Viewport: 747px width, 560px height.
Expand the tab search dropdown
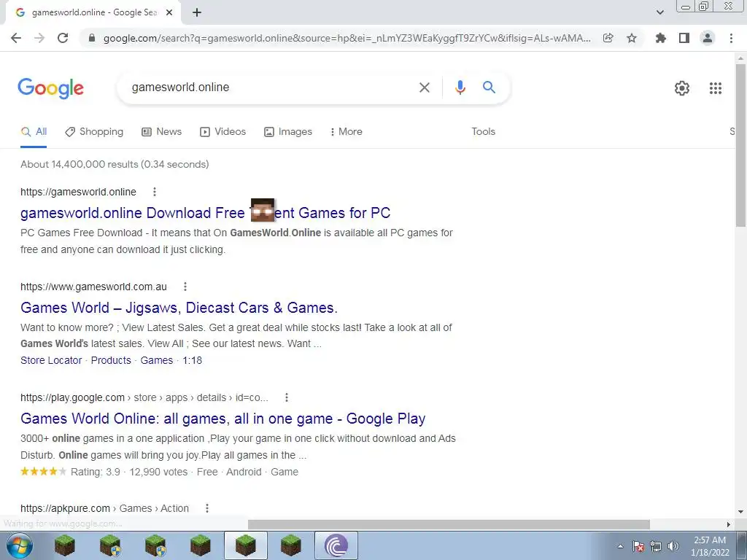tap(659, 12)
